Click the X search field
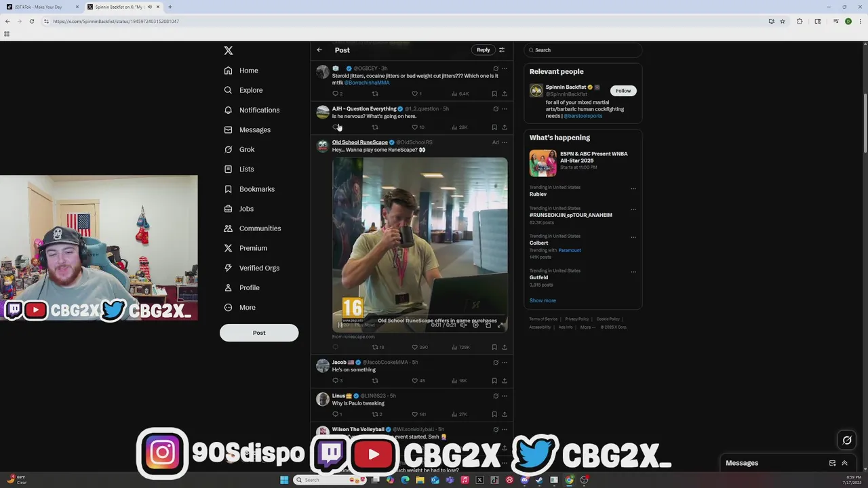868x488 pixels. click(583, 50)
